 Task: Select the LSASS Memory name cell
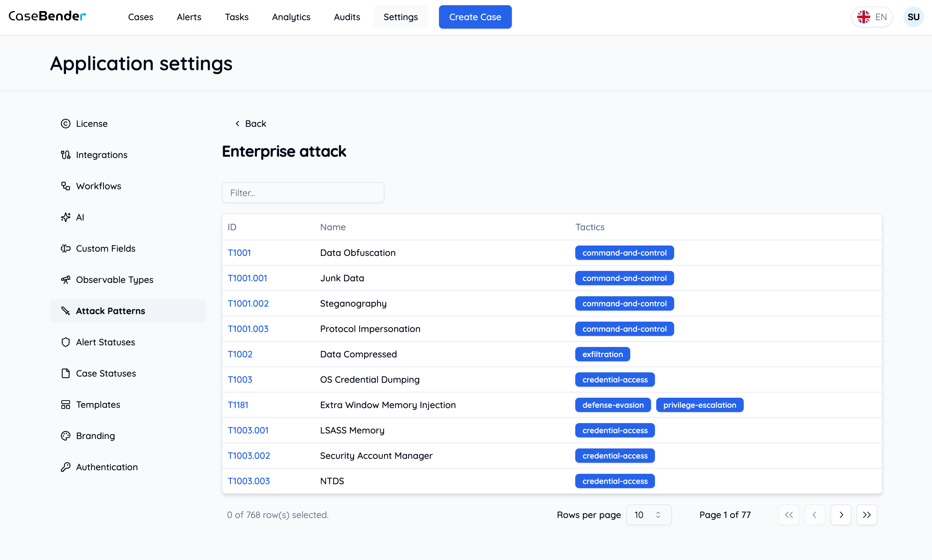(x=353, y=430)
